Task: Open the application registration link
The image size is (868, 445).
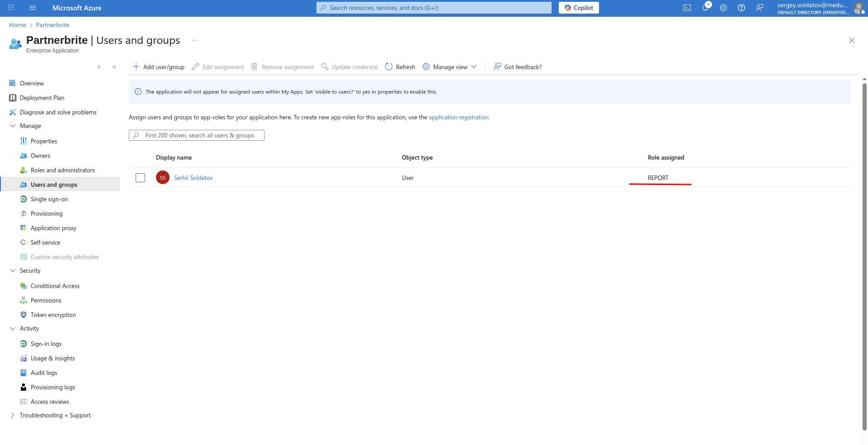Action: 459,117
